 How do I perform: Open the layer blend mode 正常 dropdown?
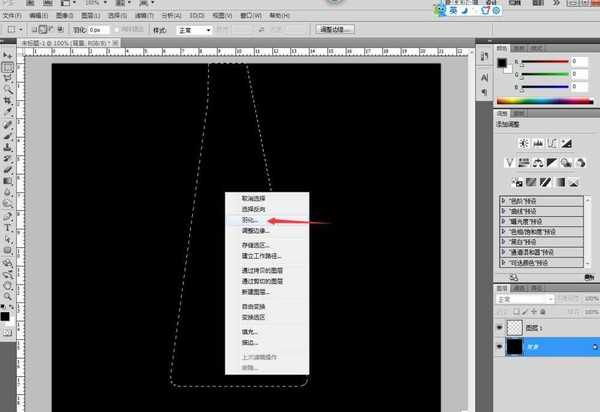526,299
